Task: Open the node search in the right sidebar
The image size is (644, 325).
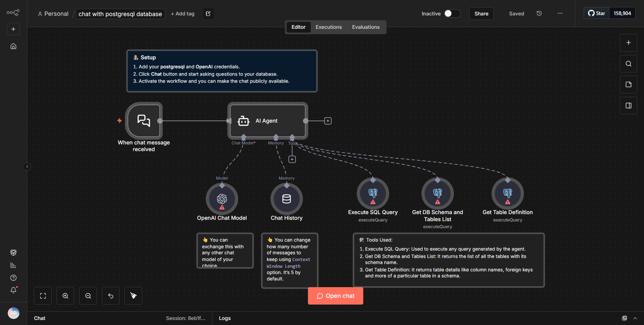Action: coord(628,63)
